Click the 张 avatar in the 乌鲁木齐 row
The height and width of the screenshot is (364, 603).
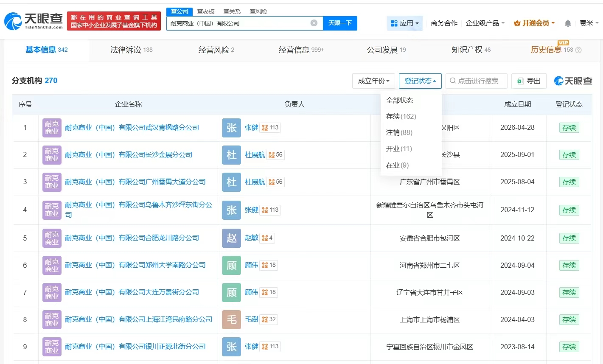pyautogui.click(x=231, y=210)
